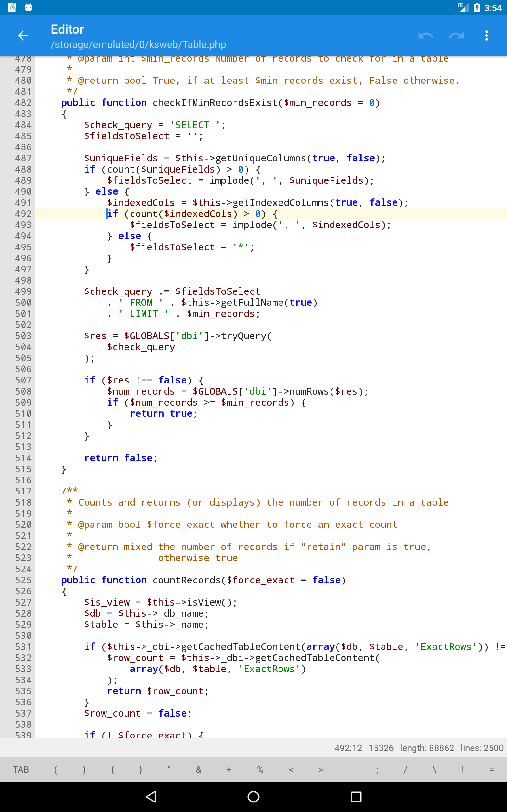Insert the exclamation mark symbol
The height and width of the screenshot is (812, 507).
pos(463,769)
